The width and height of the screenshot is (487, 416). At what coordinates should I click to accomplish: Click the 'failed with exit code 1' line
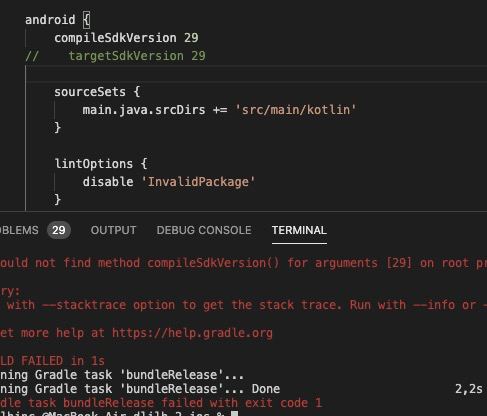[161, 403]
